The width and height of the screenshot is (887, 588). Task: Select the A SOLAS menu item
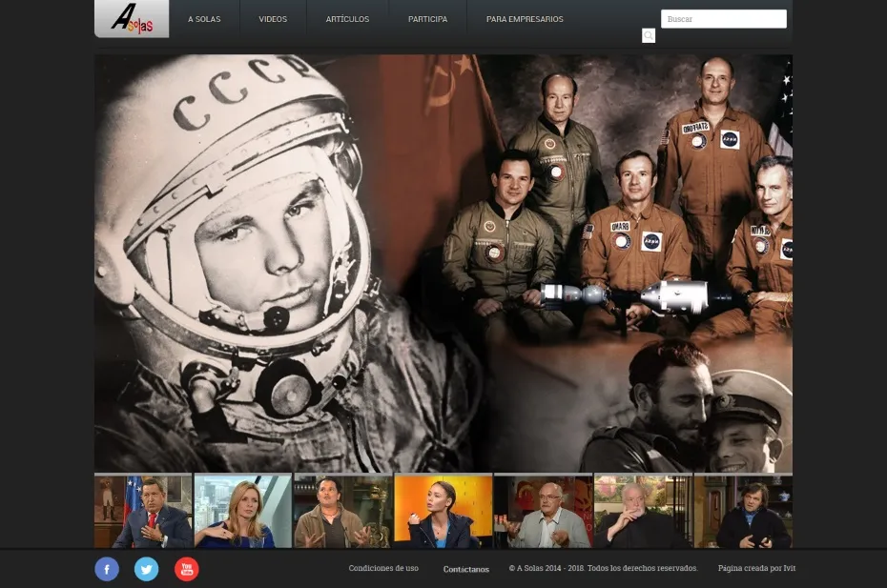pos(204,19)
